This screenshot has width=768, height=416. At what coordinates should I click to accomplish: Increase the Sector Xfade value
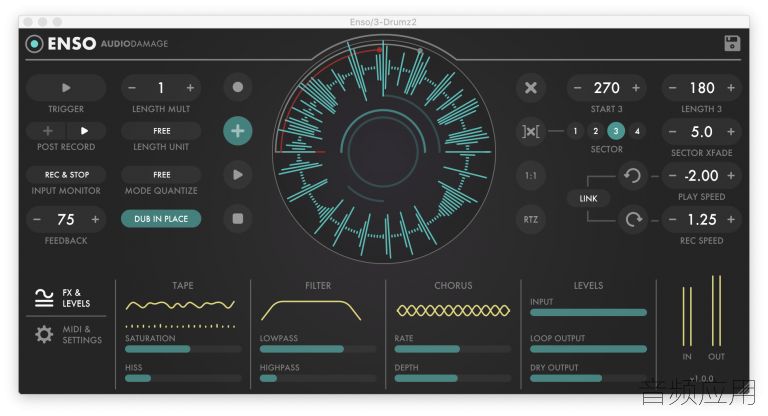(731, 132)
